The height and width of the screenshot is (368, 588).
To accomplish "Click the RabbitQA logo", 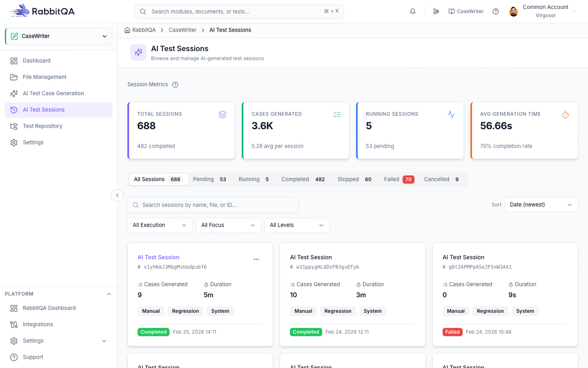I will pos(42,11).
